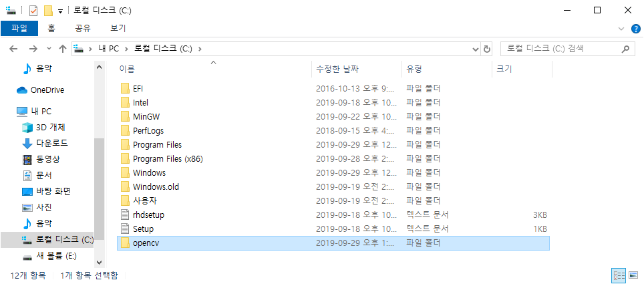Image resolution: width=644 pixels, height=284 pixels.
Task: Open the 공유 ribbon tab
Action: click(x=83, y=28)
